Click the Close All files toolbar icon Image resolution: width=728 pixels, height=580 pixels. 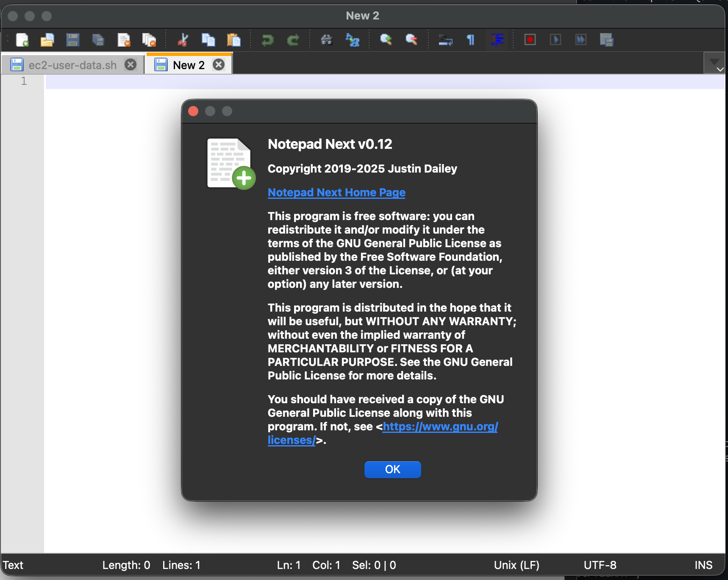(149, 40)
